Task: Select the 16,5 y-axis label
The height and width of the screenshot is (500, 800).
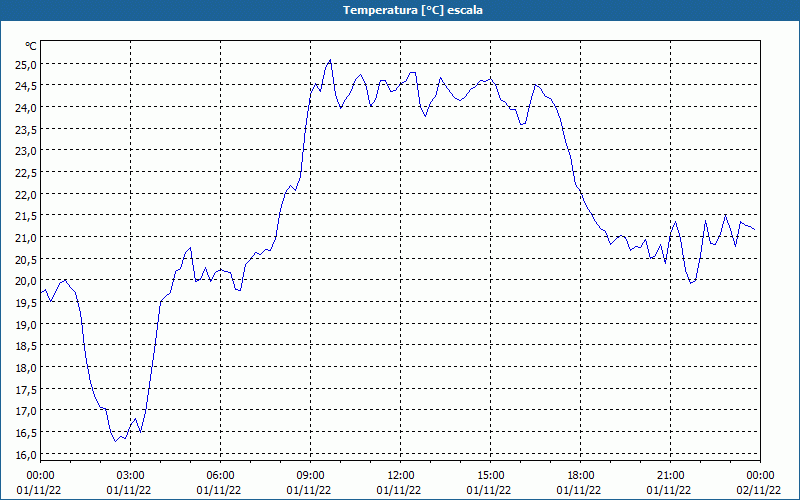Action: point(27,433)
